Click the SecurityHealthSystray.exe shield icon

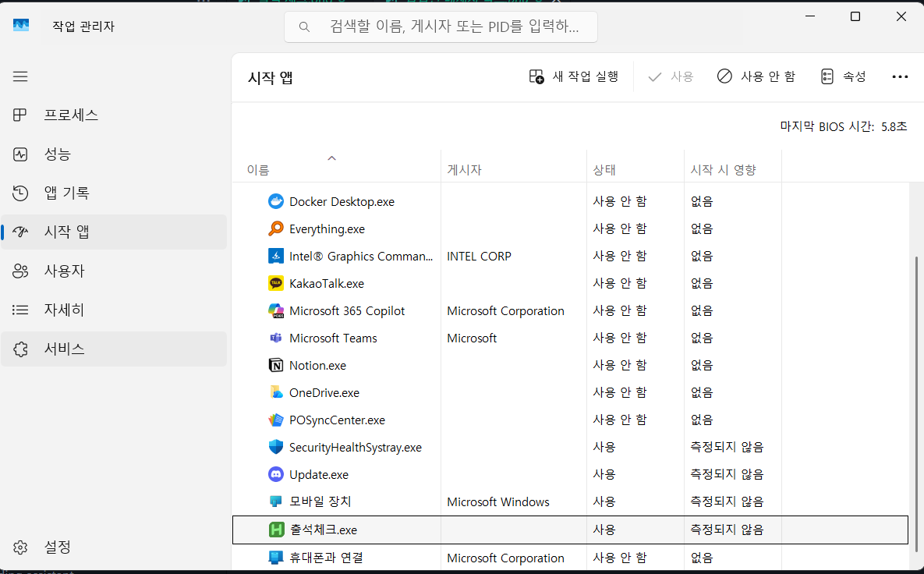point(276,447)
